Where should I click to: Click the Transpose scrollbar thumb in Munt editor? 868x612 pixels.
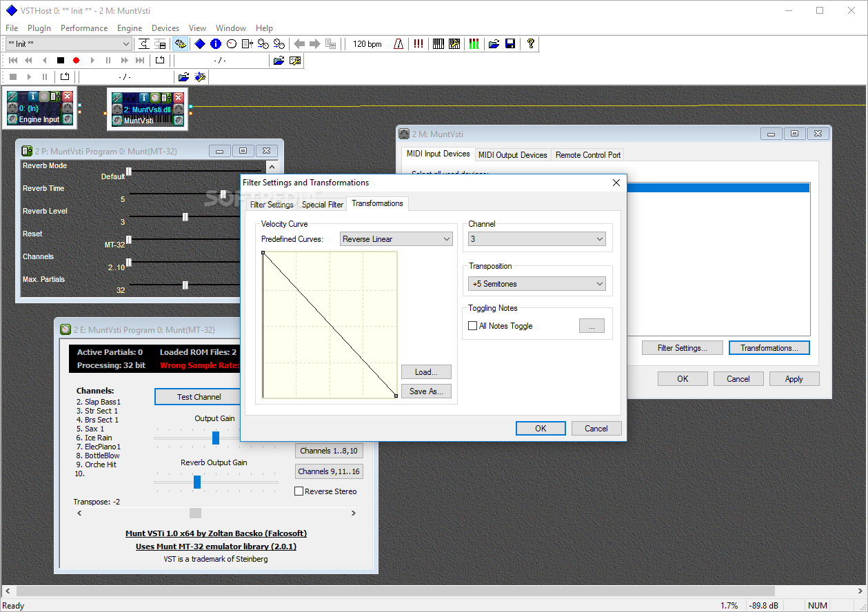195,513
